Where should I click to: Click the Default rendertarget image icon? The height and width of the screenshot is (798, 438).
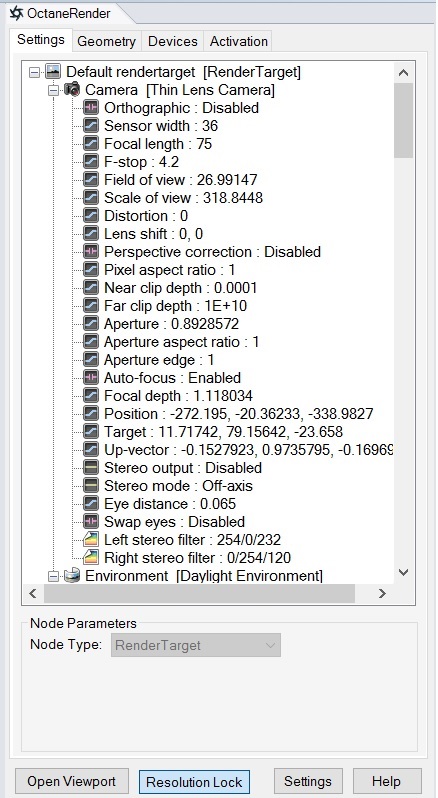(53, 71)
